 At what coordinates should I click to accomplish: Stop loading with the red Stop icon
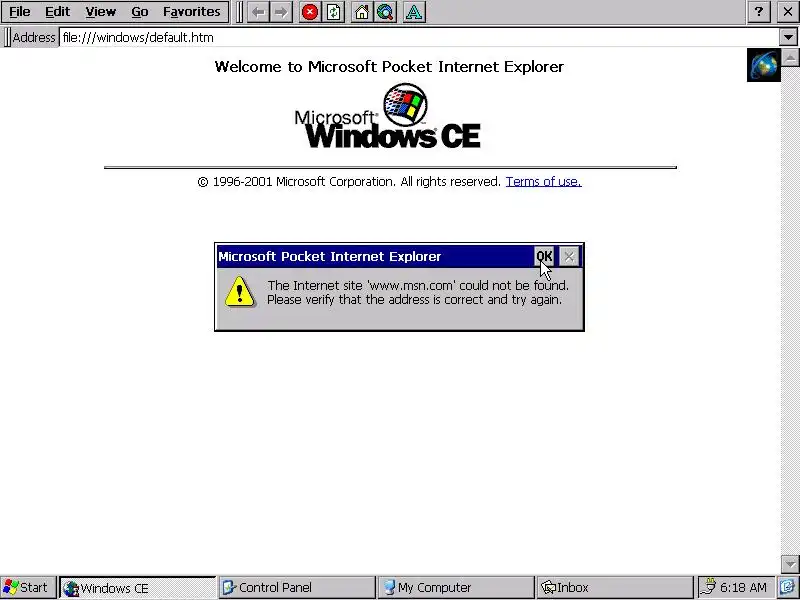(x=310, y=12)
